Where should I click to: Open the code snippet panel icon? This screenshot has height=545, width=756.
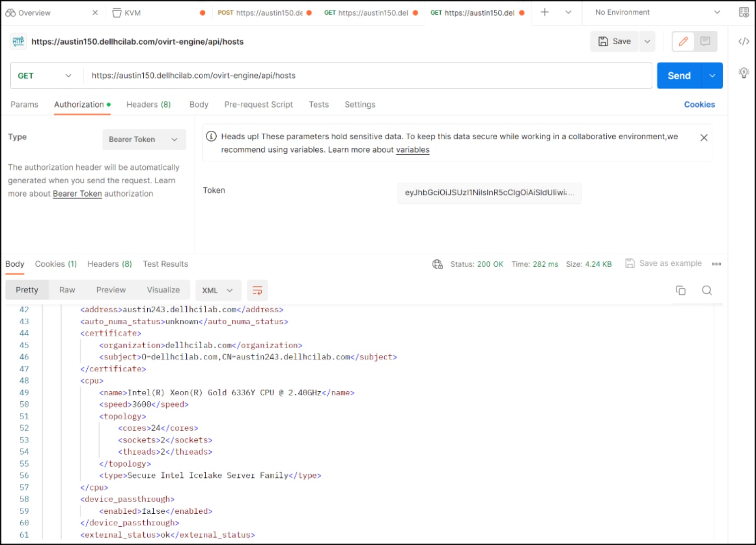pyautogui.click(x=743, y=42)
